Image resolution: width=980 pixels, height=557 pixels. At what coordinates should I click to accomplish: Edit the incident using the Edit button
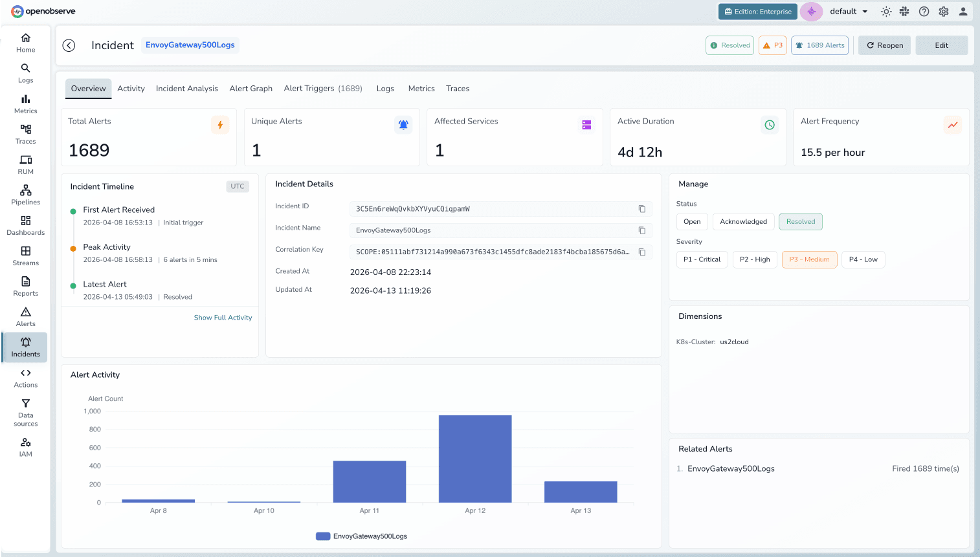941,45
